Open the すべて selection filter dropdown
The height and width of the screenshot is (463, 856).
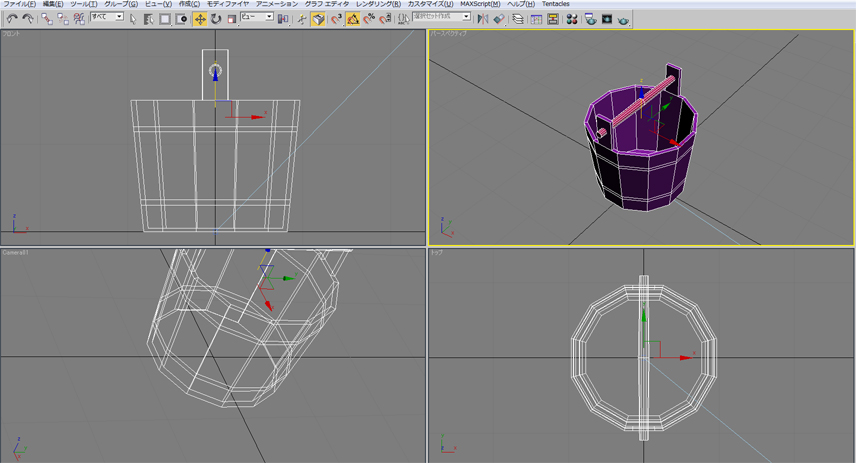pyautogui.click(x=107, y=17)
